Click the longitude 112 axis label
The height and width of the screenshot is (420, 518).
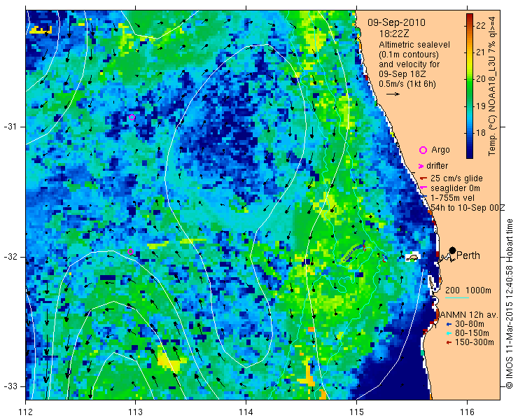(25, 412)
